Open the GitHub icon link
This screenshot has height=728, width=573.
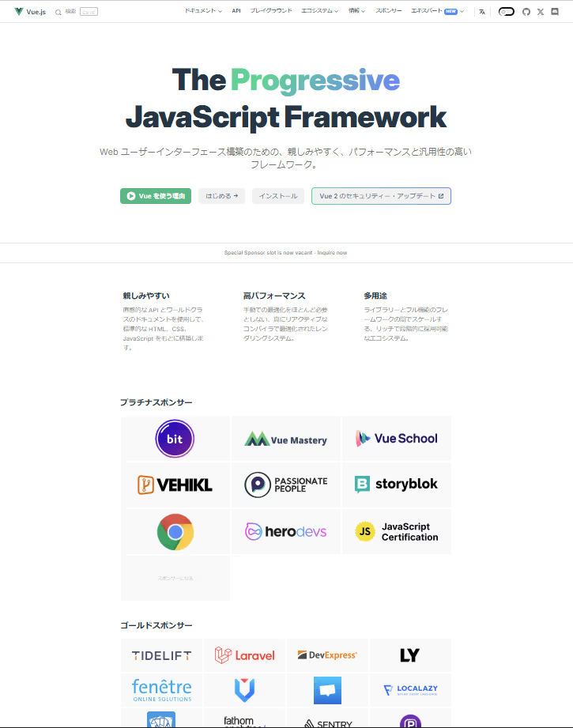(x=526, y=12)
